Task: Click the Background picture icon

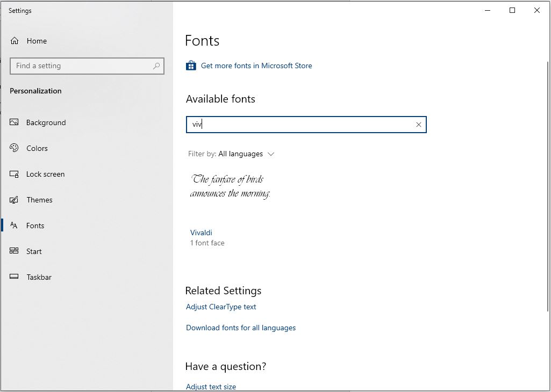Action: pos(15,122)
